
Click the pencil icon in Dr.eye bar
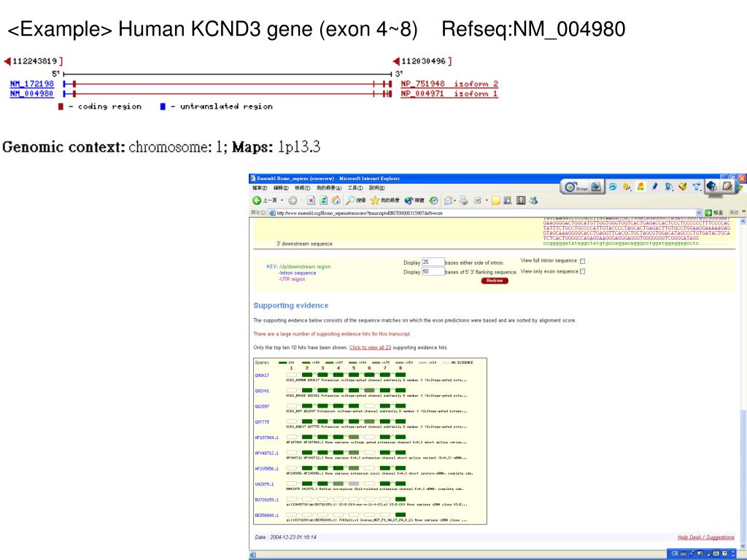654,186
